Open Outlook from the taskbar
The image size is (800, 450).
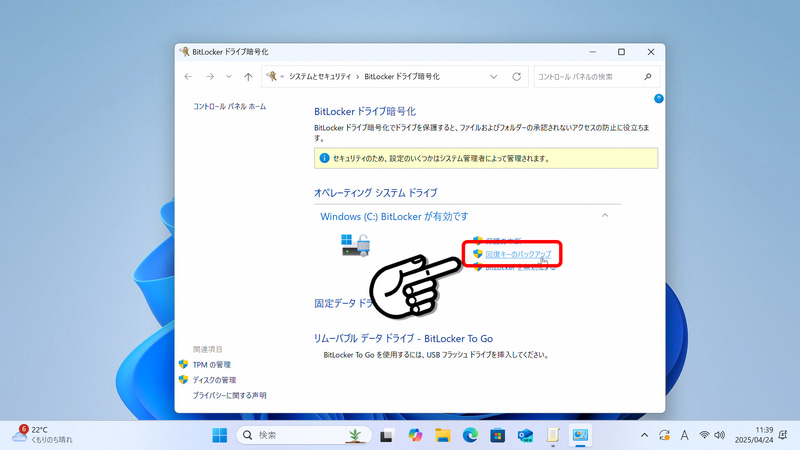(525, 435)
